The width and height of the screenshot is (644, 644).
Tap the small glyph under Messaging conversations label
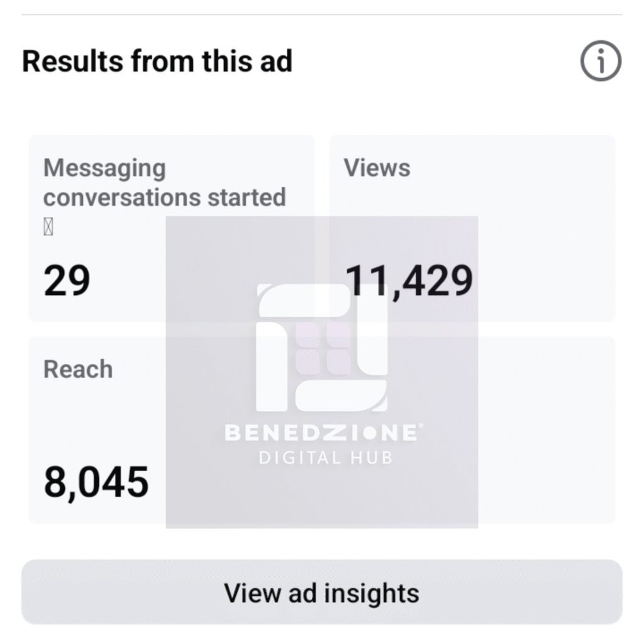(48, 228)
